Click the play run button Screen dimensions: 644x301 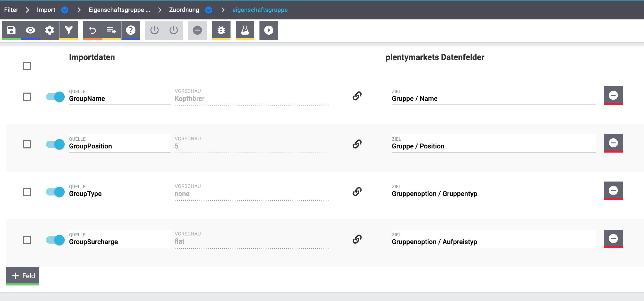click(269, 30)
